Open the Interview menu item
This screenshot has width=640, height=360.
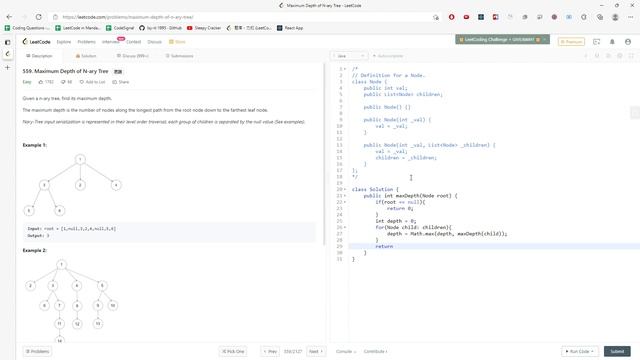[110, 42]
